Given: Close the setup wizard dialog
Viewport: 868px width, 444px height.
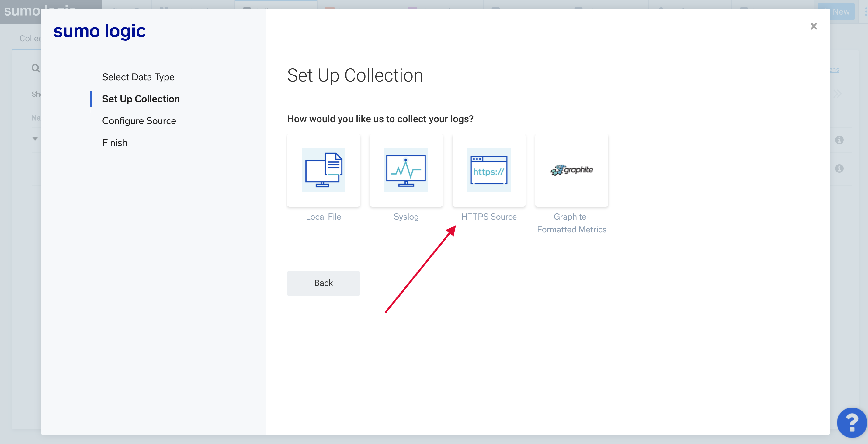Looking at the screenshot, I should [x=814, y=26].
